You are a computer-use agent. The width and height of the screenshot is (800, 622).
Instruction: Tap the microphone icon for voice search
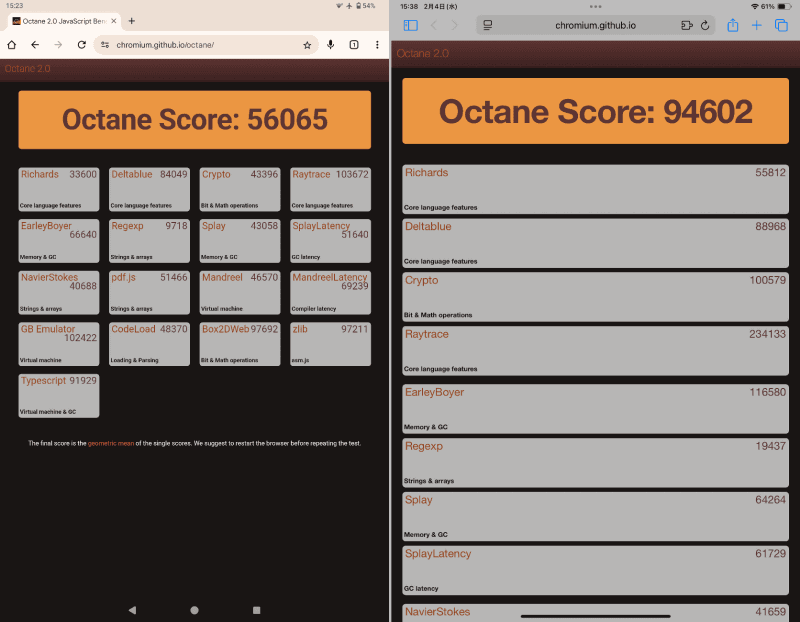click(331, 45)
